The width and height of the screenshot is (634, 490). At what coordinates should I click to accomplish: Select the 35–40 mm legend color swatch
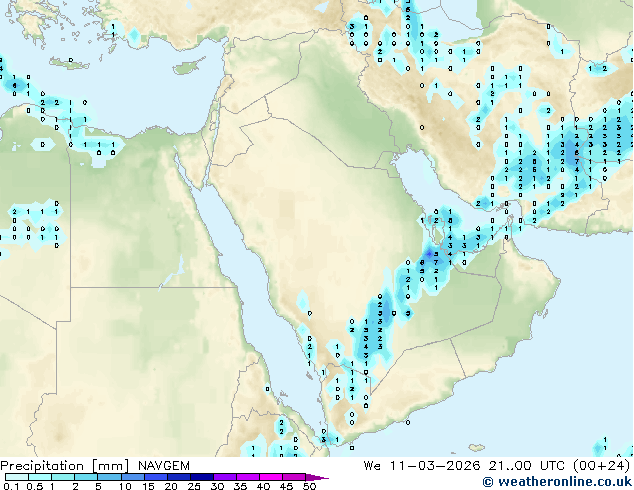coord(247,477)
